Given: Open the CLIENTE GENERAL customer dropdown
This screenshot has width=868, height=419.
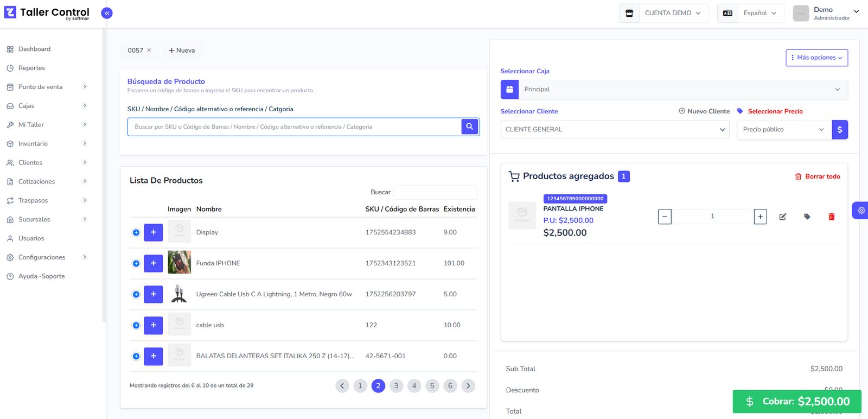Looking at the screenshot, I should pyautogui.click(x=614, y=130).
